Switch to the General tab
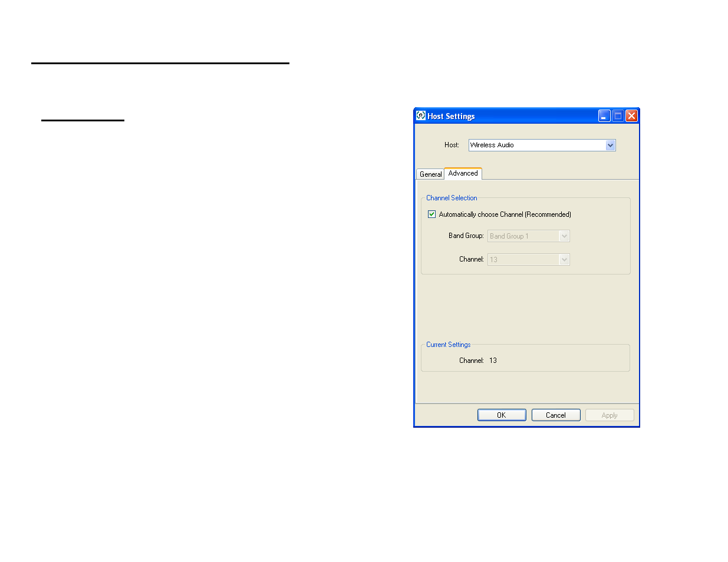 click(430, 174)
